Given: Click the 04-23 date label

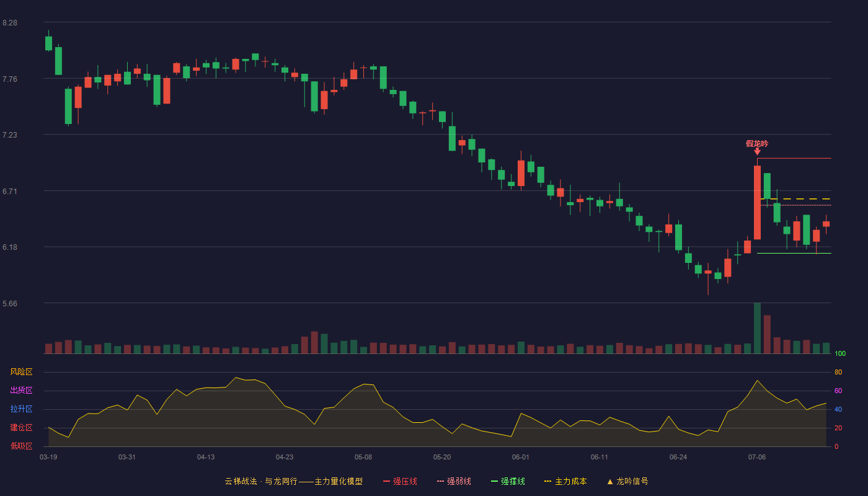Looking at the screenshot, I should point(285,457).
